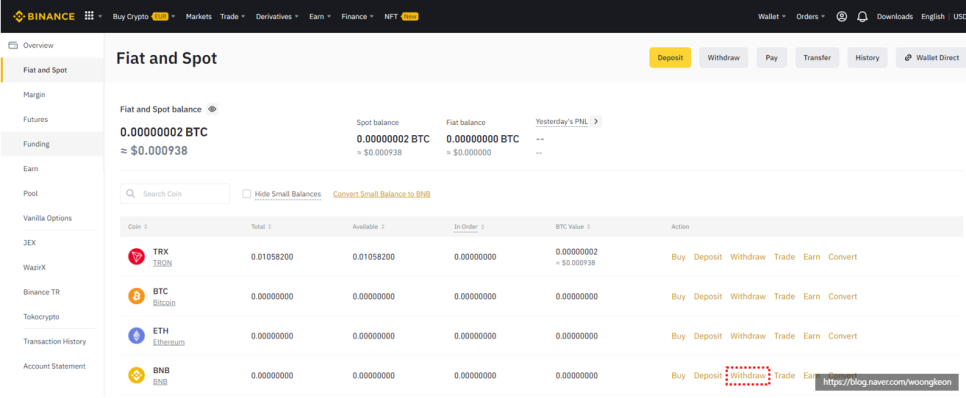Image resolution: width=966 pixels, height=398 pixels.
Task: Go to Markets in top navigation
Action: 198,17
